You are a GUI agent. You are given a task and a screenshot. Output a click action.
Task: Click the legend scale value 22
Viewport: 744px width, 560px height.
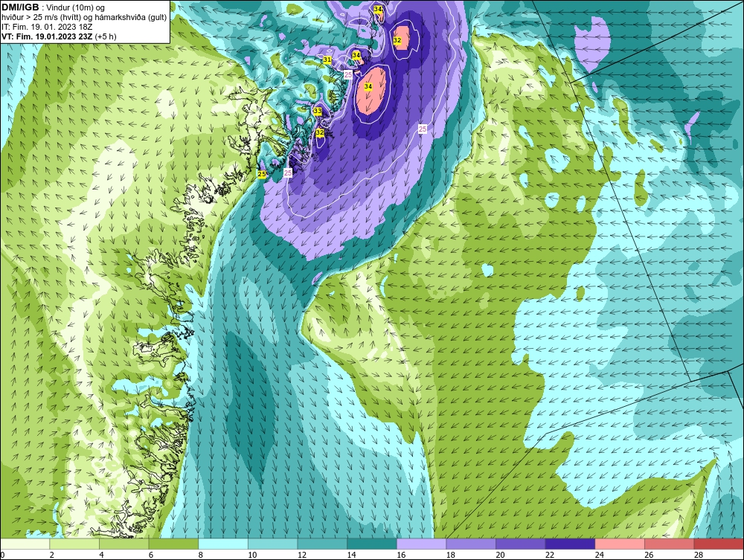(x=550, y=555)
